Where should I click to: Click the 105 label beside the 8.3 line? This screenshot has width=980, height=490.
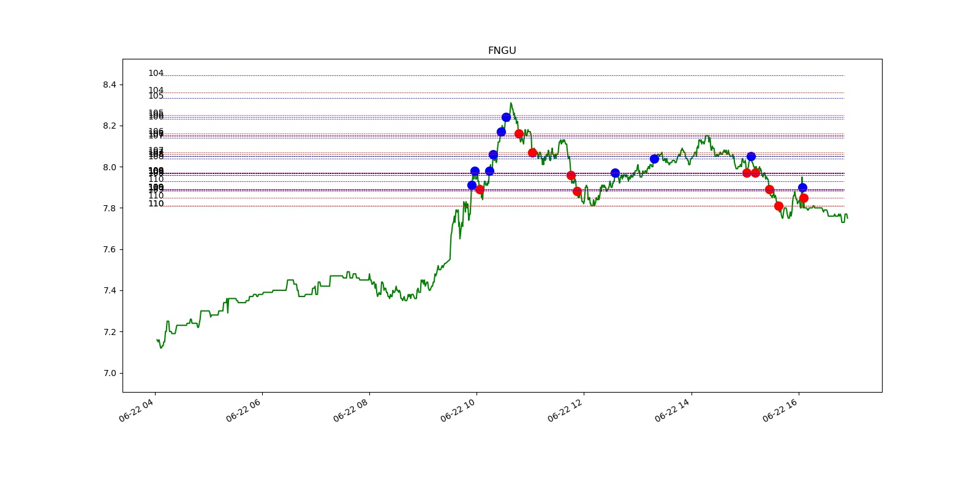coord(156,96)
